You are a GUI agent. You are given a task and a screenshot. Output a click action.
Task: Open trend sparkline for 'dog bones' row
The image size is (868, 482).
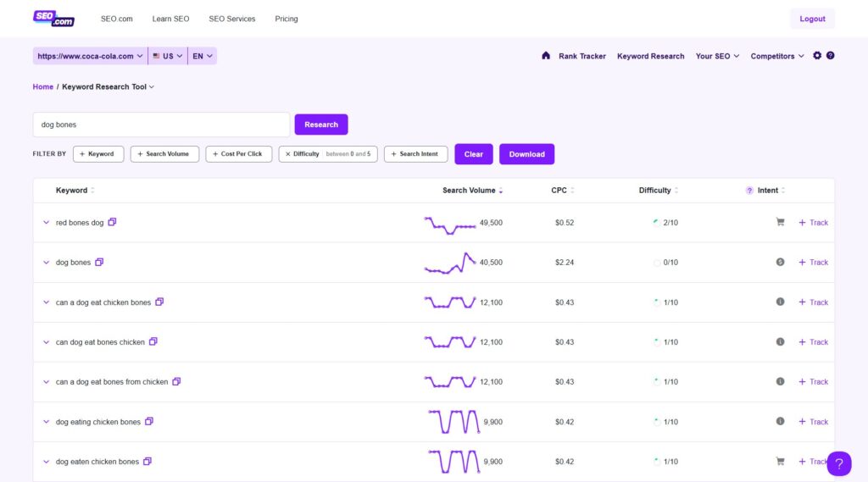coord(450,263)
